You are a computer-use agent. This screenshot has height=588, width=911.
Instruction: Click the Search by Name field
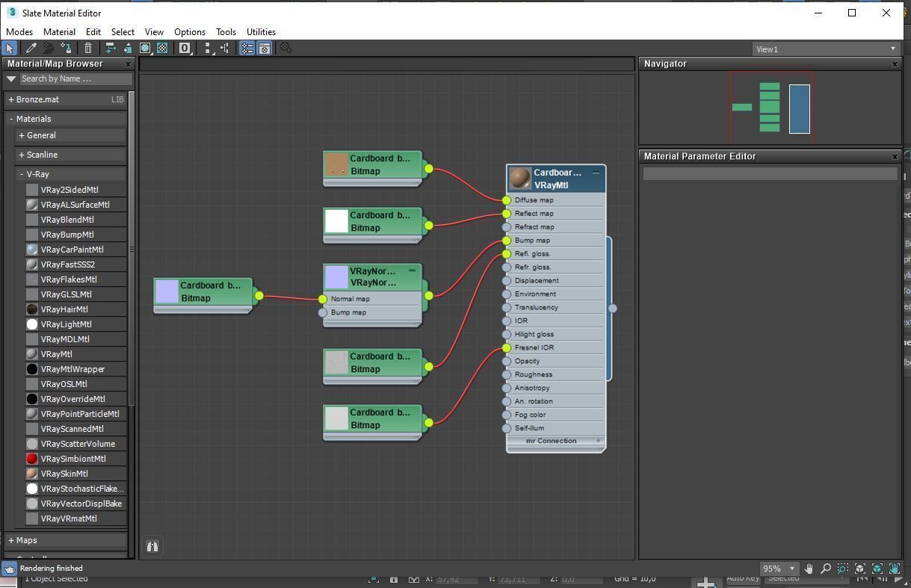pos(75,78)
